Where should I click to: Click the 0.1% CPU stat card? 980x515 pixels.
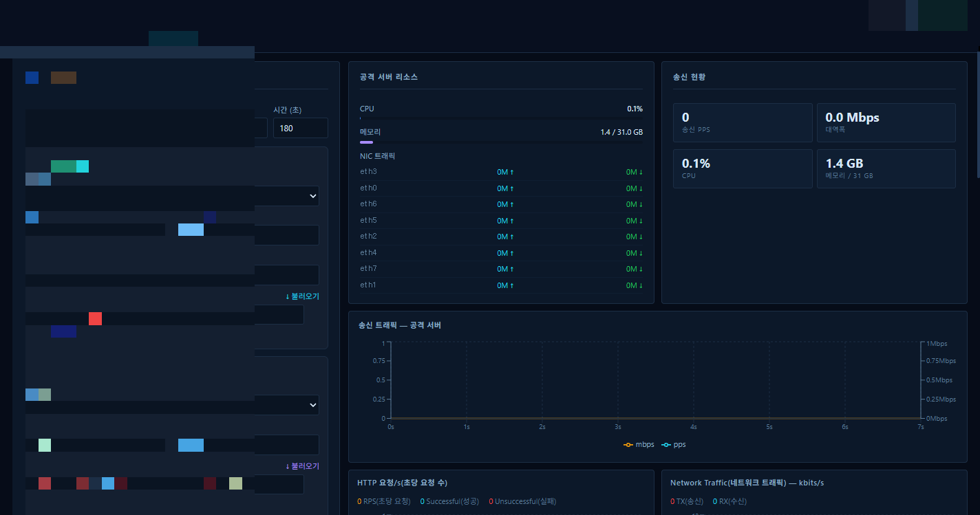[x=743, y=168]
